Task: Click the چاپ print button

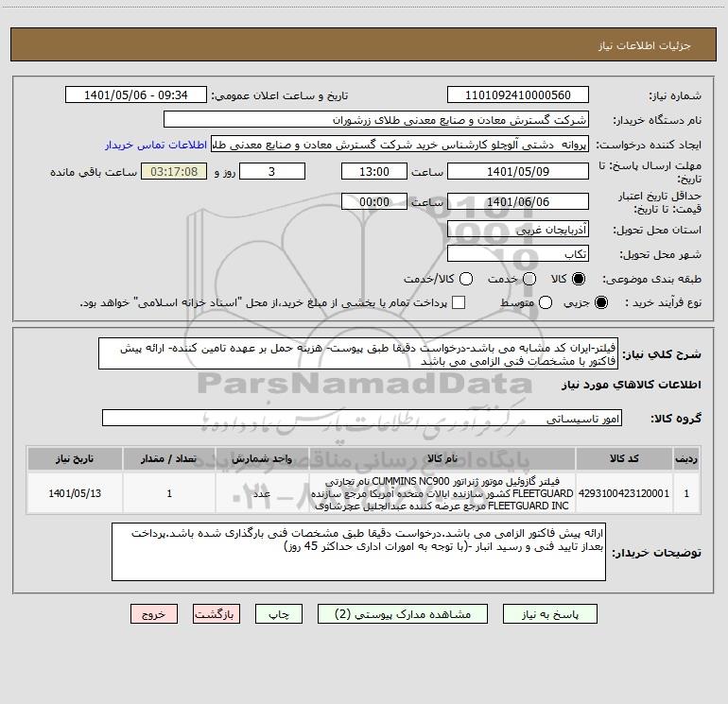Action: tap(279, 614)
